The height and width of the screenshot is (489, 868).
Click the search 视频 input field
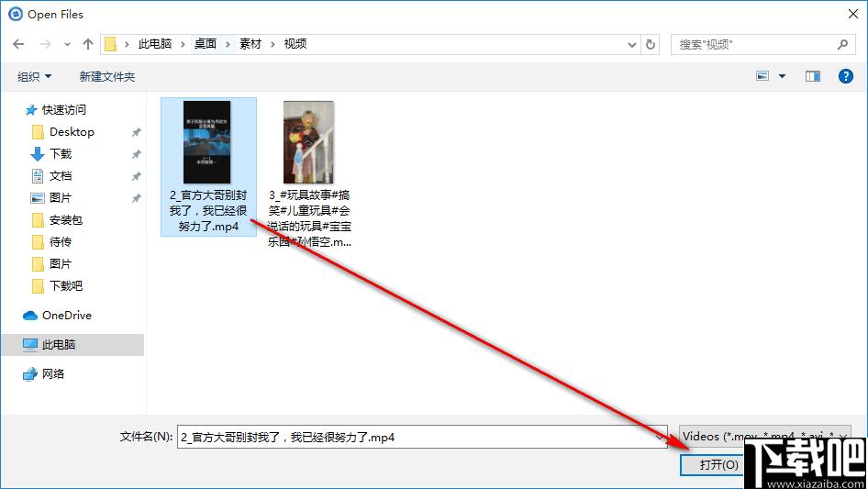coord(754,44)
